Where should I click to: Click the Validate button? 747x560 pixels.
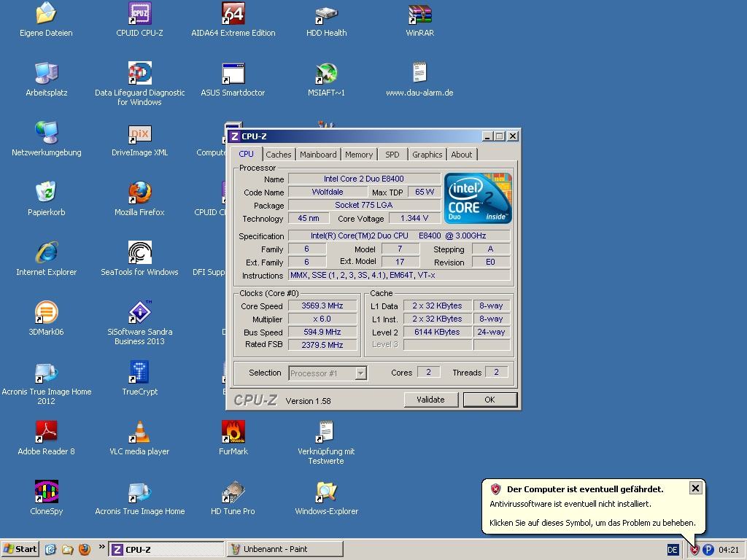pyautogui.click(x=430, y=400)
